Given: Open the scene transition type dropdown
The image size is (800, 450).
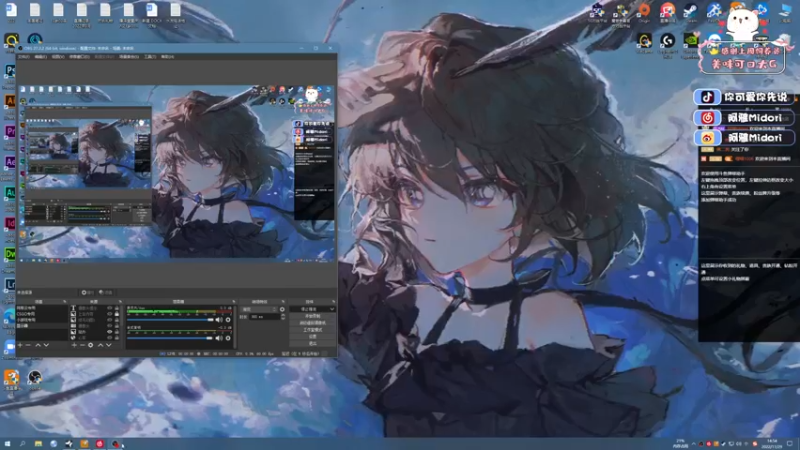Looking at the screenshot, I should pyautogui.click(x=258, y=309).
